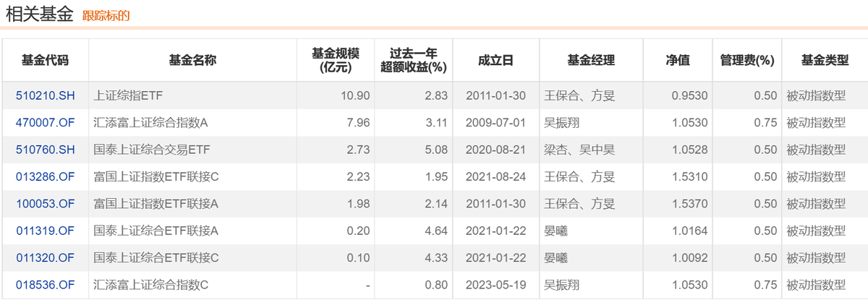This screenshot has height=300, width=868.
Task: Sort by 基金类型 column header
Action: click(825, 61)
